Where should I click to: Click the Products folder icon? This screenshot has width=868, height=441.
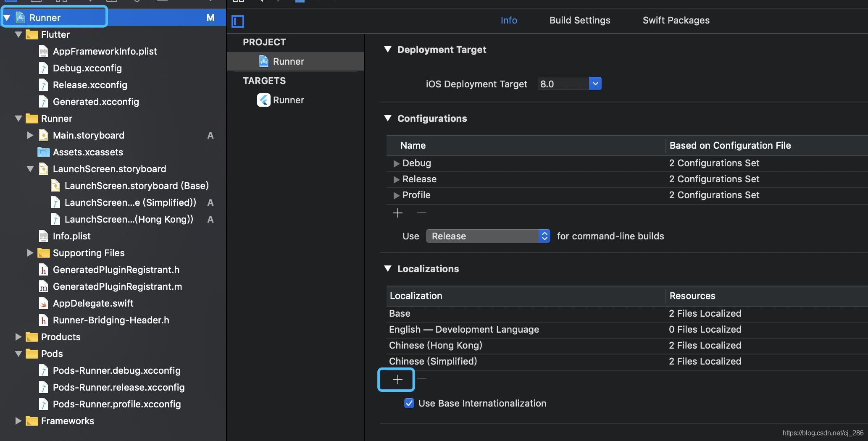(x=32, y=337)
